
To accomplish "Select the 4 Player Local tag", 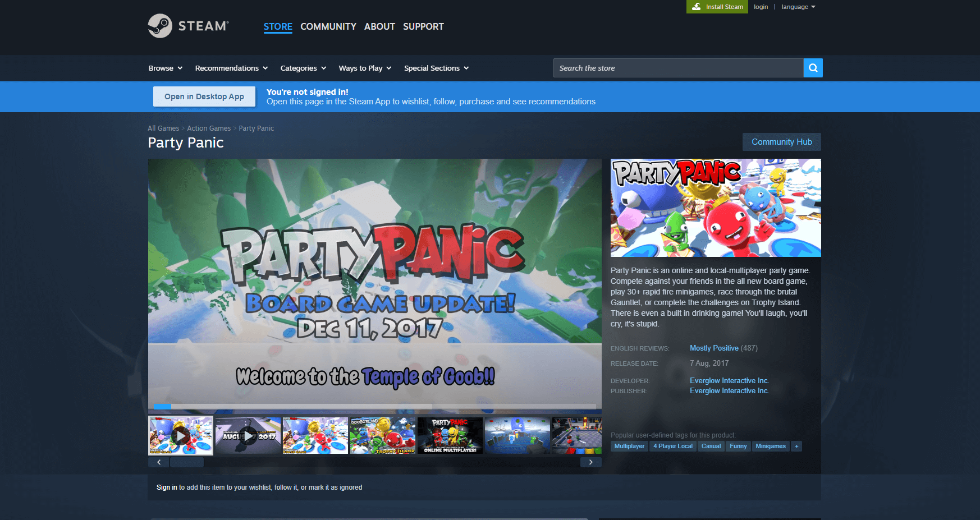I will coord(673,447).
